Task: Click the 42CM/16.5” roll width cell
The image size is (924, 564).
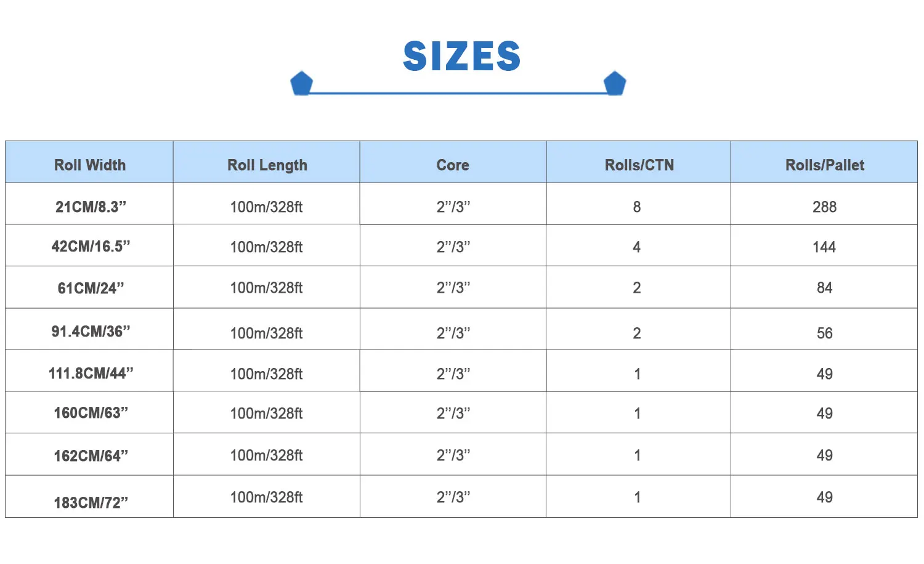Action: (x=91, y=247)
